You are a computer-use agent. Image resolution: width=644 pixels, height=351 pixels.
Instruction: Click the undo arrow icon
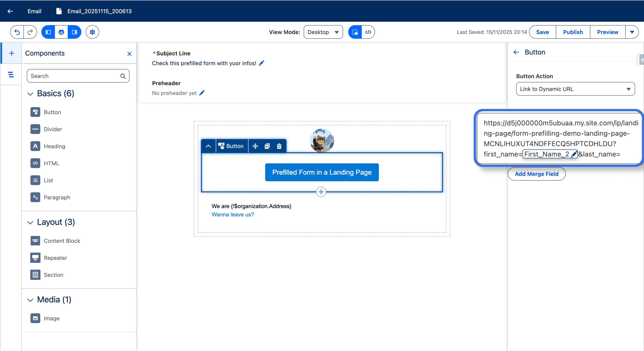coord(17,32)
